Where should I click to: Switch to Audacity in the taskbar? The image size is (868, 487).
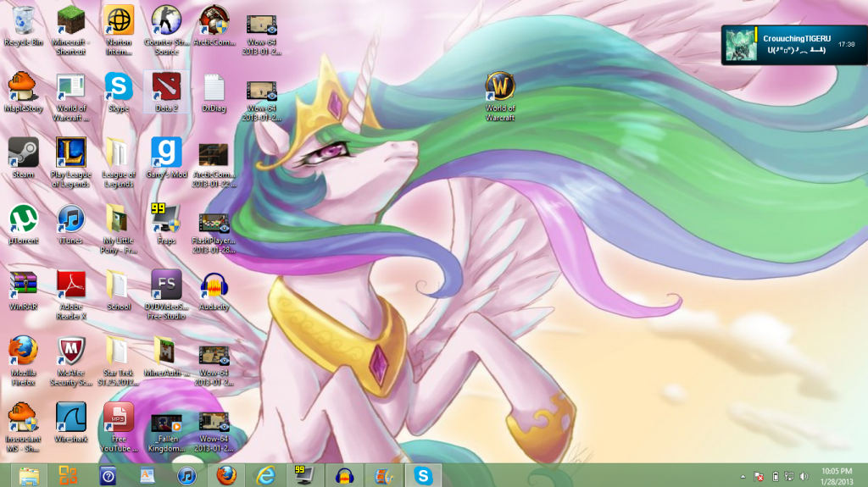pyautogui.click(x=344, y=476)
